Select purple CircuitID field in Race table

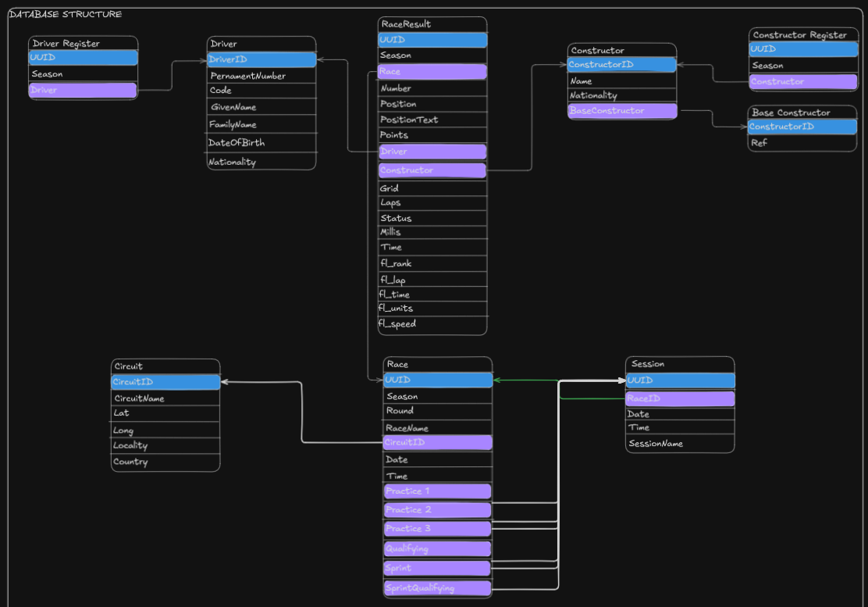[x=438, y=442]
